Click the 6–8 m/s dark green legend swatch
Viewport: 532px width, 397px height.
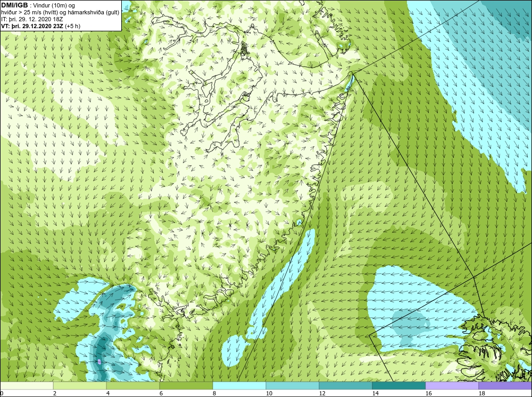tap(186, 386)
